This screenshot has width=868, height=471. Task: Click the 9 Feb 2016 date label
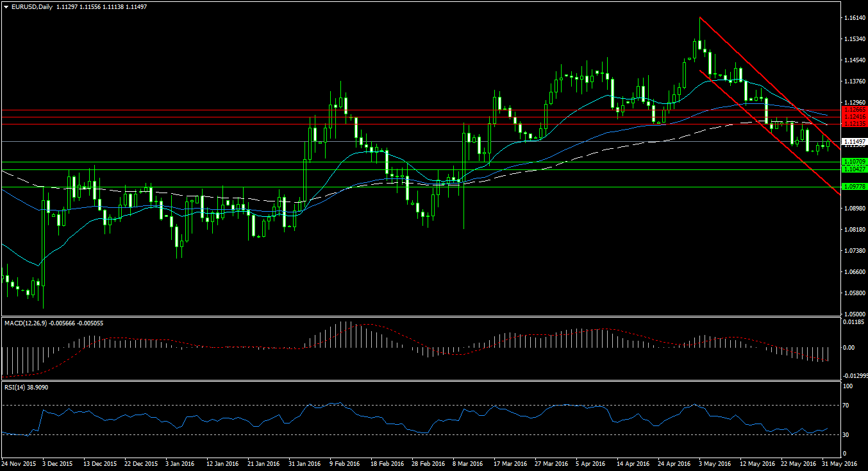pos(344,463)
